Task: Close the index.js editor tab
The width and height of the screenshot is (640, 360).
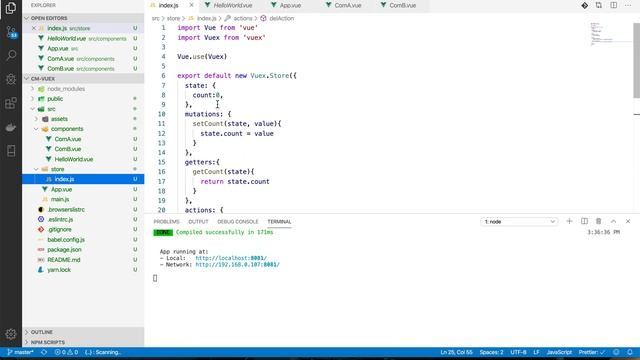Action: point(191,5)
